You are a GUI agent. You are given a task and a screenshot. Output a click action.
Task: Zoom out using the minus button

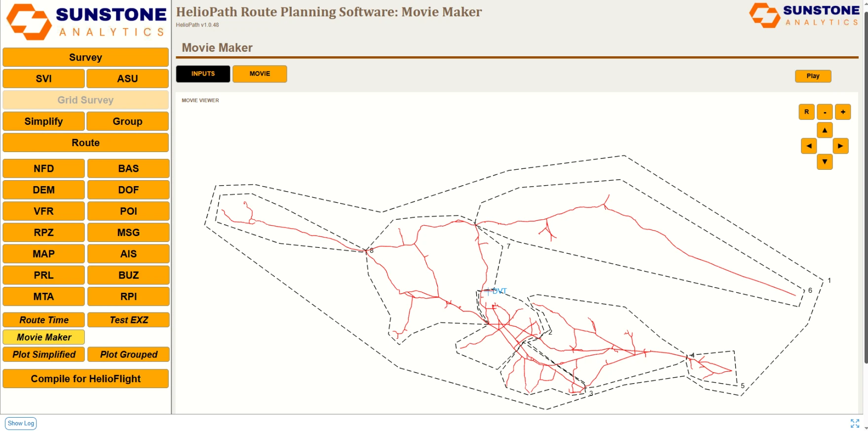[825, 112]
